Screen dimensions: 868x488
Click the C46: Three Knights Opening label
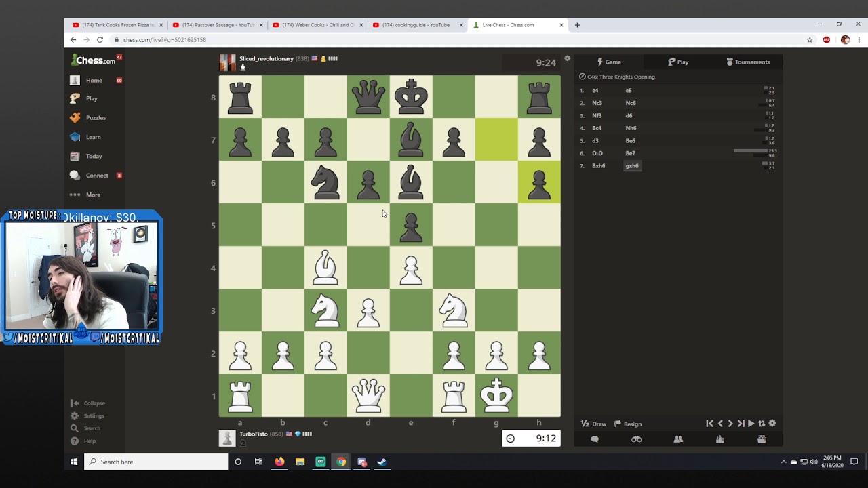[621, 77]
